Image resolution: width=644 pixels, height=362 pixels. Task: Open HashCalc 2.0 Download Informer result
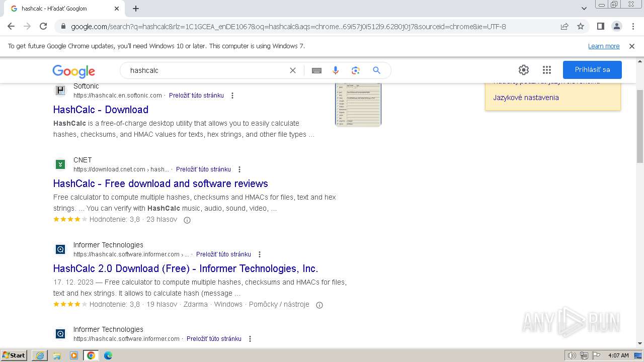click(x=186, y=268)
